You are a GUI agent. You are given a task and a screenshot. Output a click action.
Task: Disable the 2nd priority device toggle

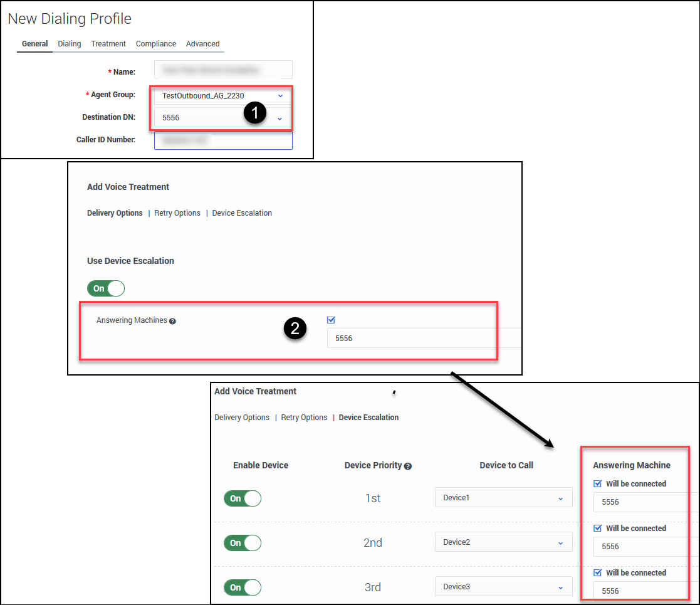243,543
